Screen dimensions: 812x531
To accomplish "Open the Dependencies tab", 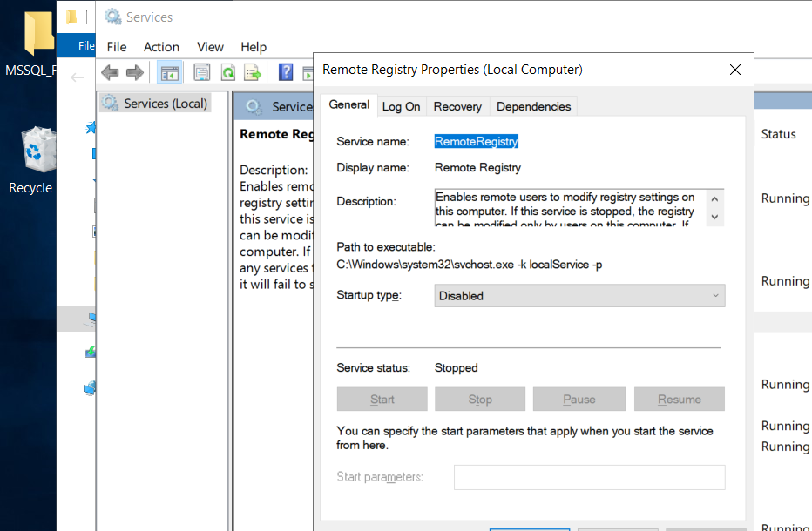I will (x=533, y=106).
